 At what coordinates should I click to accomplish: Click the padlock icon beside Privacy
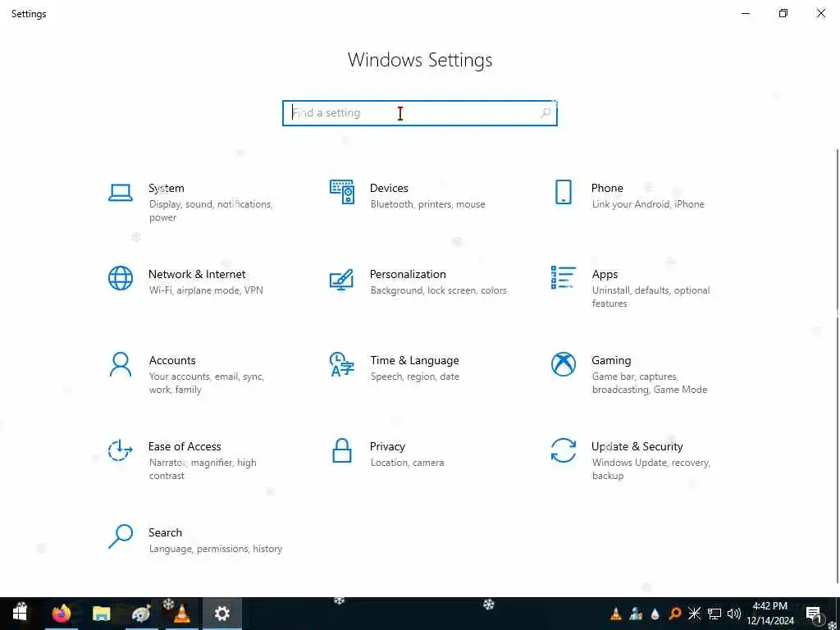(342, 450)
